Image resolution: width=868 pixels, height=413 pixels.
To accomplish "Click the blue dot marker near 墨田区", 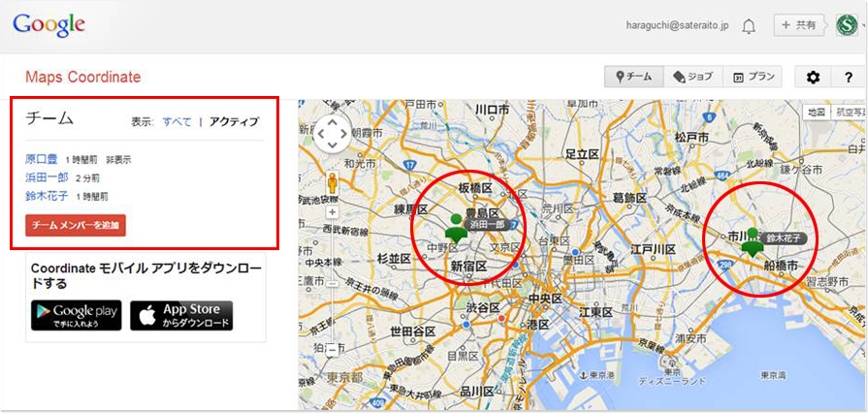I will pyautogui.click(x=576, y=252).
